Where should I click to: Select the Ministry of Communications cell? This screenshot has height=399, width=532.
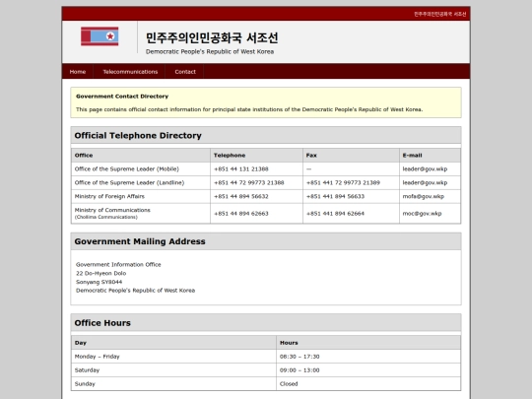pyautogui.click(x=141, y=214)
